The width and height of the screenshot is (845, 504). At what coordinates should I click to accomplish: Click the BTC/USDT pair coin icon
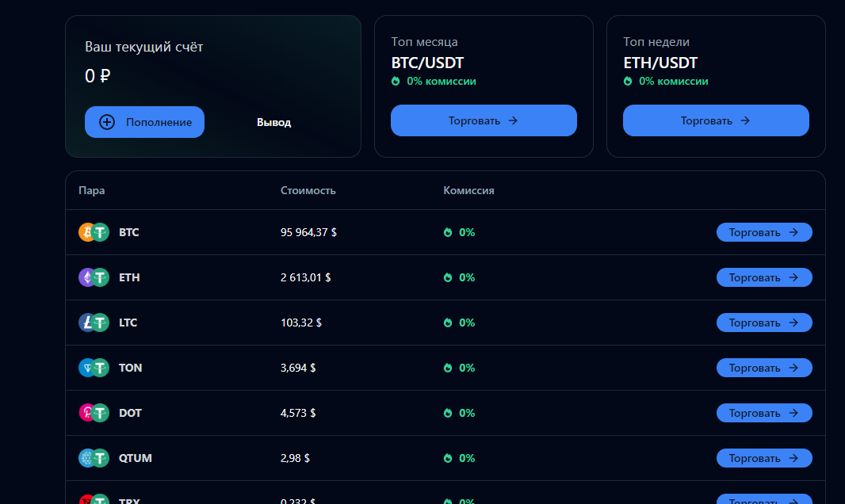click(94, 232)
